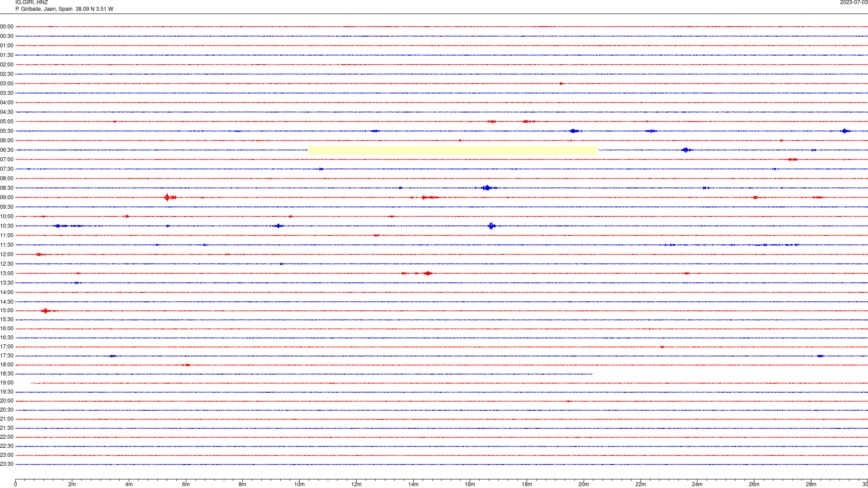Click the station code IG.GIRI..HNZ header text
This screenshot has height=488, width=868.
[x=32, y=3]
